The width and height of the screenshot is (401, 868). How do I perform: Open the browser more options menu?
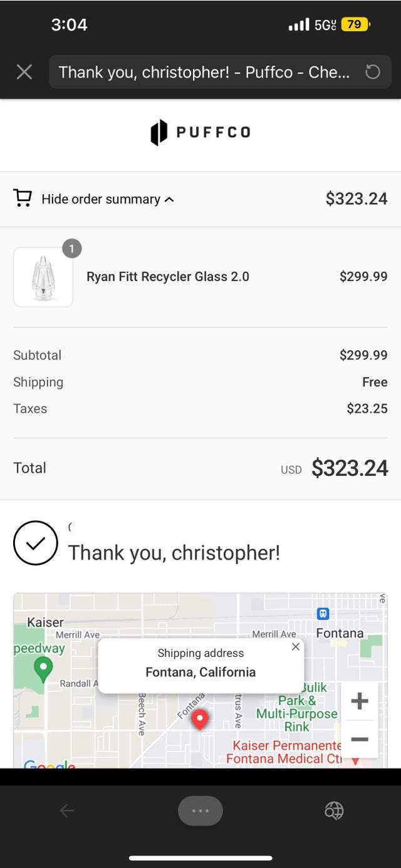point(200,811)
